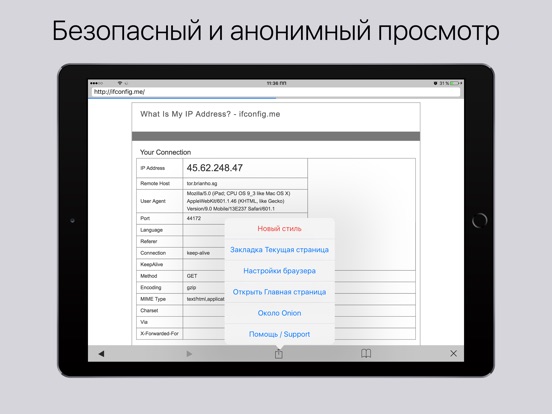Choose Помощь / Support
Viewport: 552px width, 414px height.
pos(279,334)
